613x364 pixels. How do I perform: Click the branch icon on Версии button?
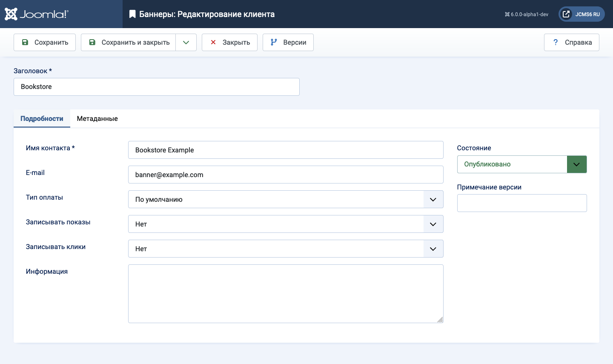274,42
